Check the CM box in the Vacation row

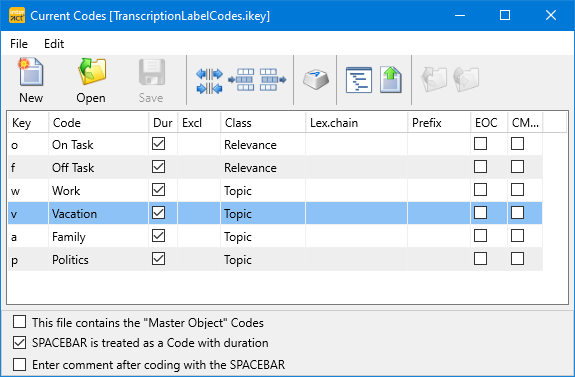[x=517, y=213]
